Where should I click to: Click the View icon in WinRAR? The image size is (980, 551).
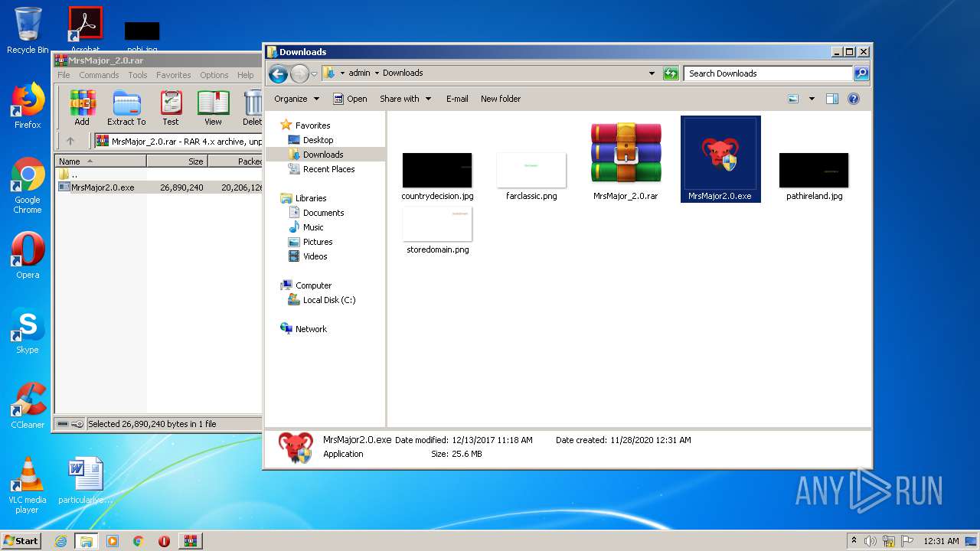point(213,108)
